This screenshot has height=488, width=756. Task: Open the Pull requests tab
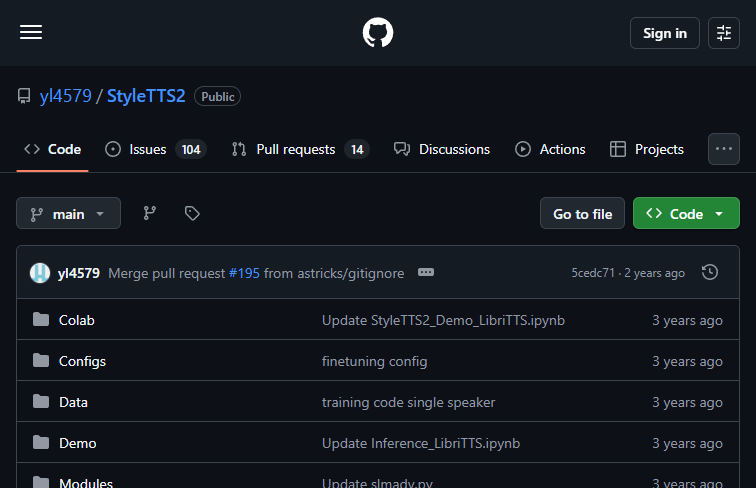(x=300, y=149)
